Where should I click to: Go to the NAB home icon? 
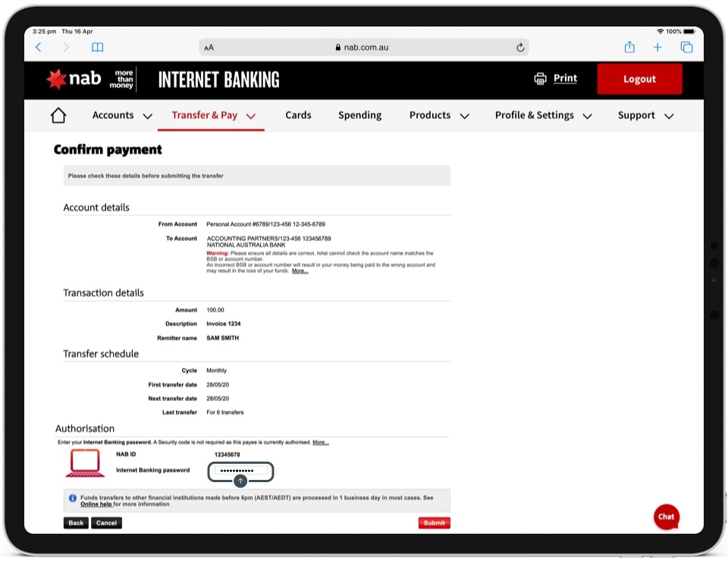tap(58, 115)
